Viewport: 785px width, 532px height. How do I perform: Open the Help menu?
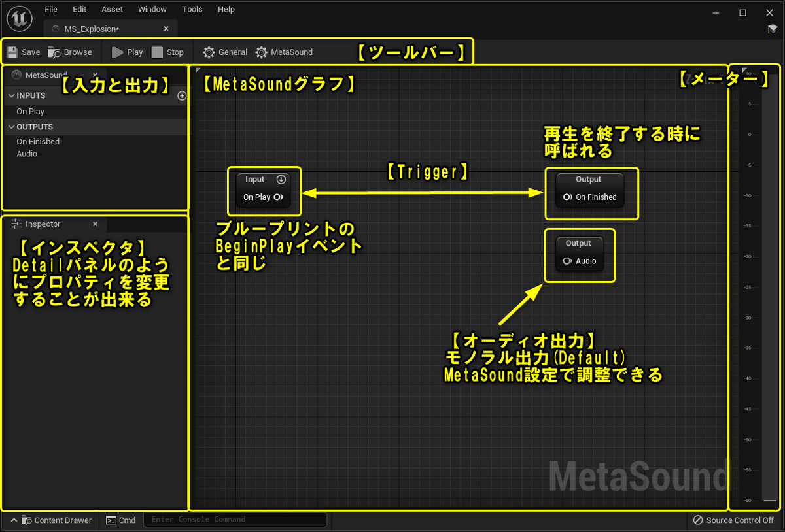tap(226, 9)
